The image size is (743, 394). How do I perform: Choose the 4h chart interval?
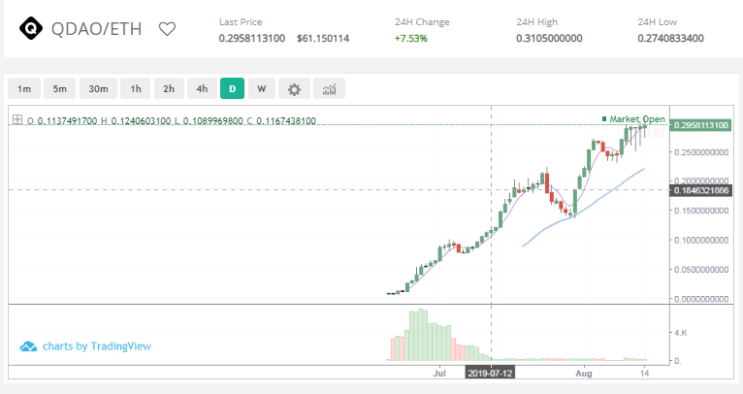pos(202,89)
